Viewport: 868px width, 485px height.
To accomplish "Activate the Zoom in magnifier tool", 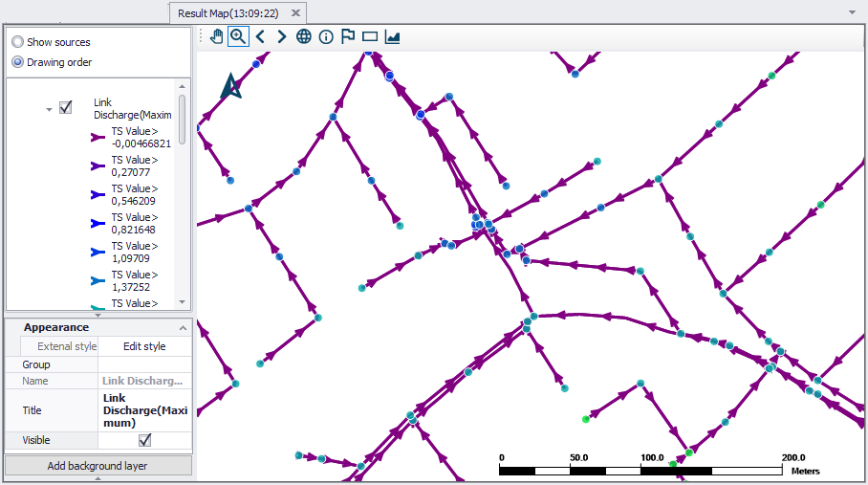I will [238, 36].
